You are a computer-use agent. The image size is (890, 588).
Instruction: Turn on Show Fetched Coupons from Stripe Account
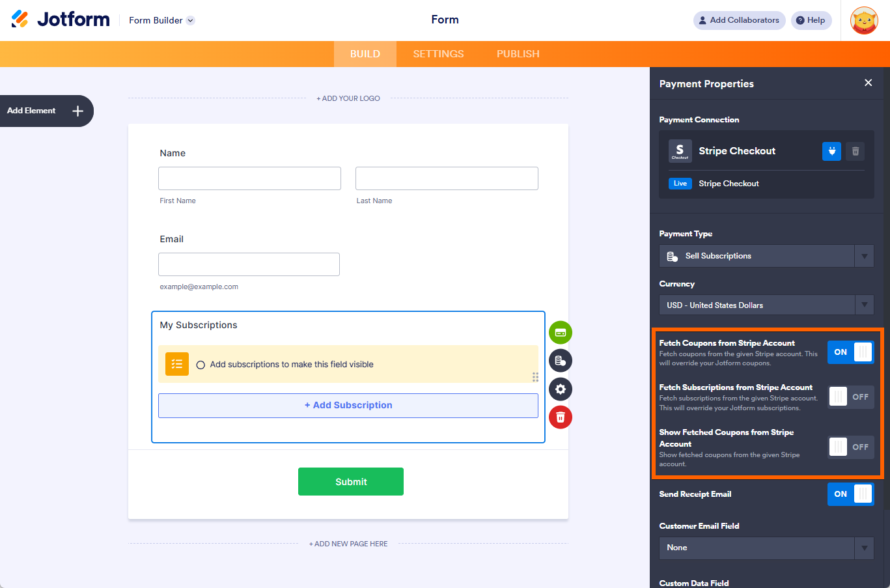pyautogui.click(x=850, y=447)
